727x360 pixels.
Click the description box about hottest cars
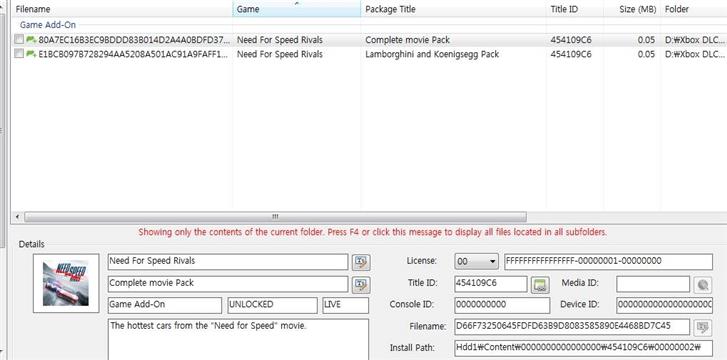[x=238, y=339]
